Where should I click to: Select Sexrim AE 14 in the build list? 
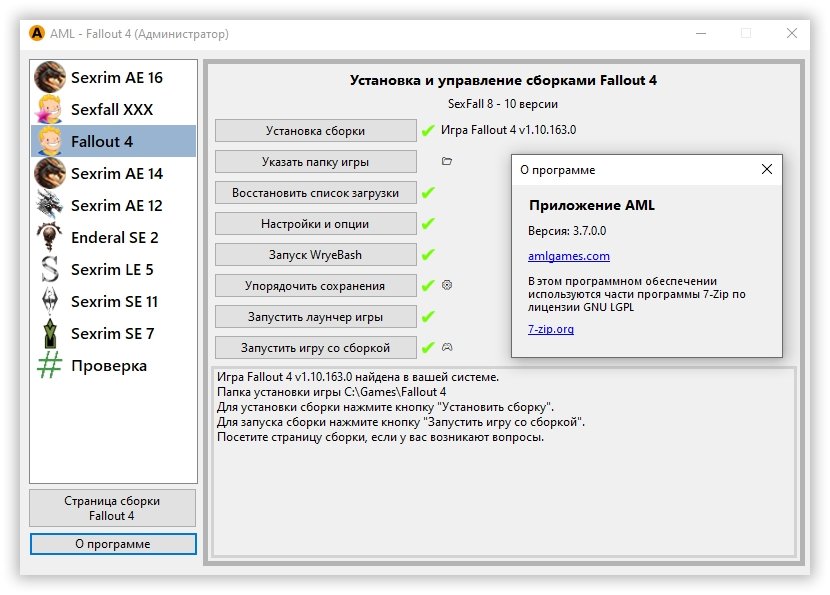coord(113,173)
